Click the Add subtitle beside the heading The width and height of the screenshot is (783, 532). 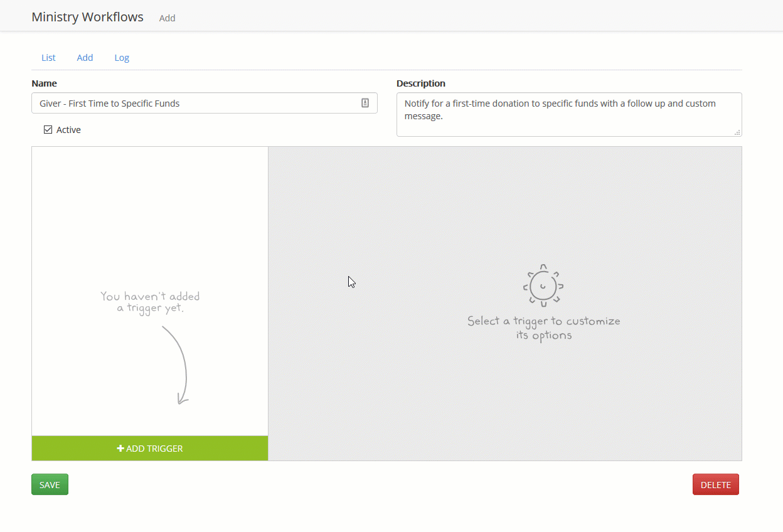[167, 18]
